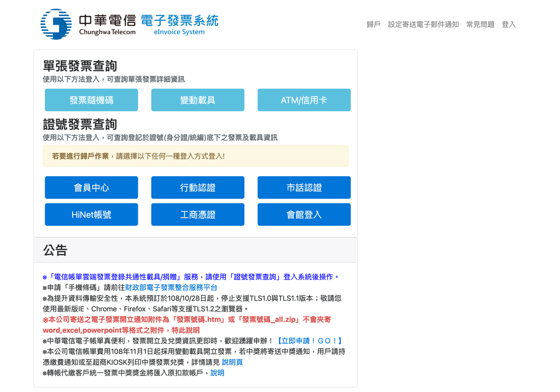Select 行動認證 login option
The image size is (560, 392).
198,188
